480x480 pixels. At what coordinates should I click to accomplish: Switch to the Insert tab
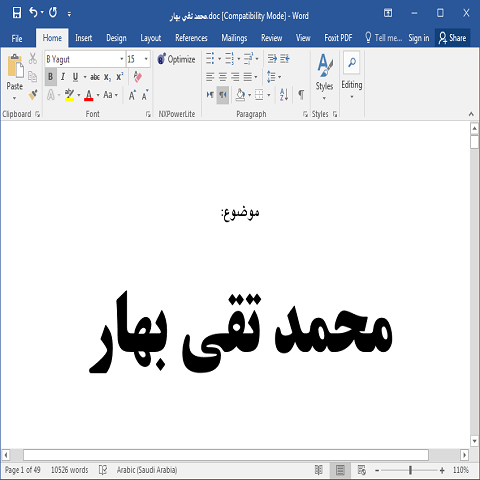pos(83,38)
